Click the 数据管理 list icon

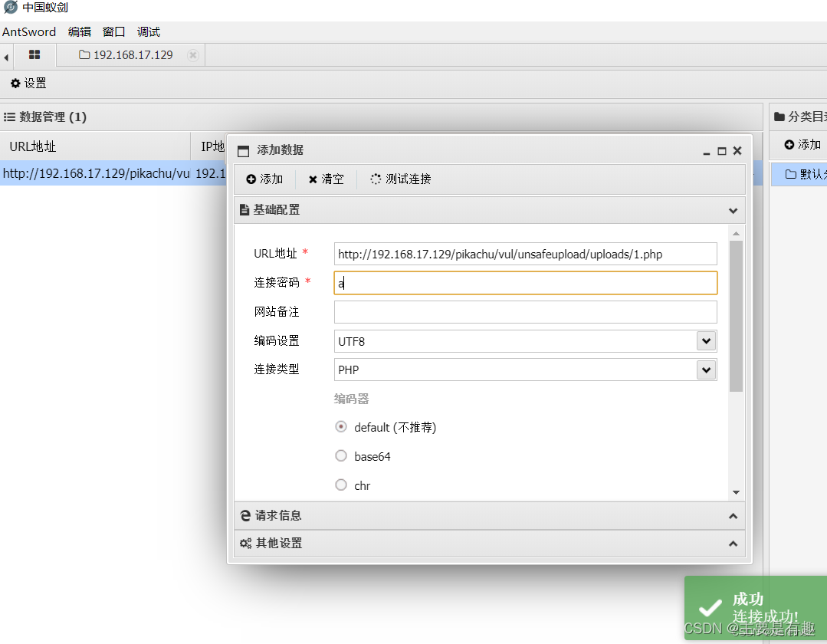click(x=9, y=117)
